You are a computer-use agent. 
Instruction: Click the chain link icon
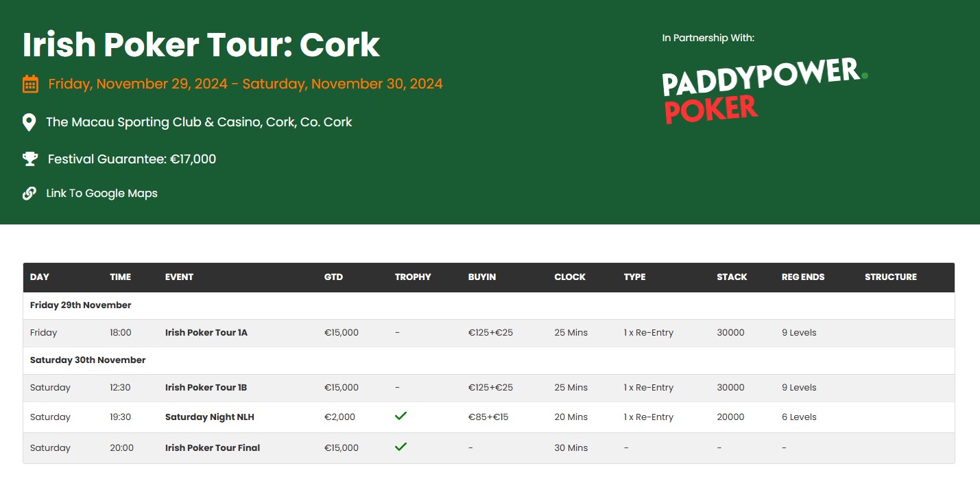tap(29, 194)
